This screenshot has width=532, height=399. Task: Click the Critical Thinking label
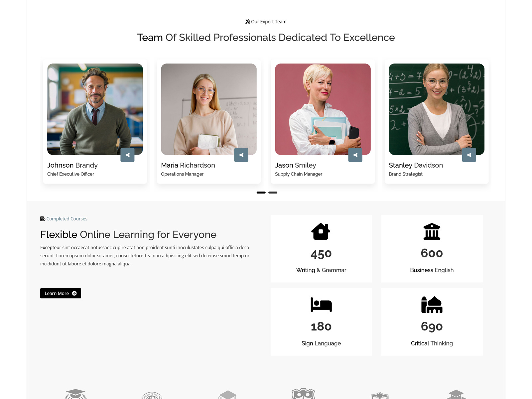click(432, 343)
